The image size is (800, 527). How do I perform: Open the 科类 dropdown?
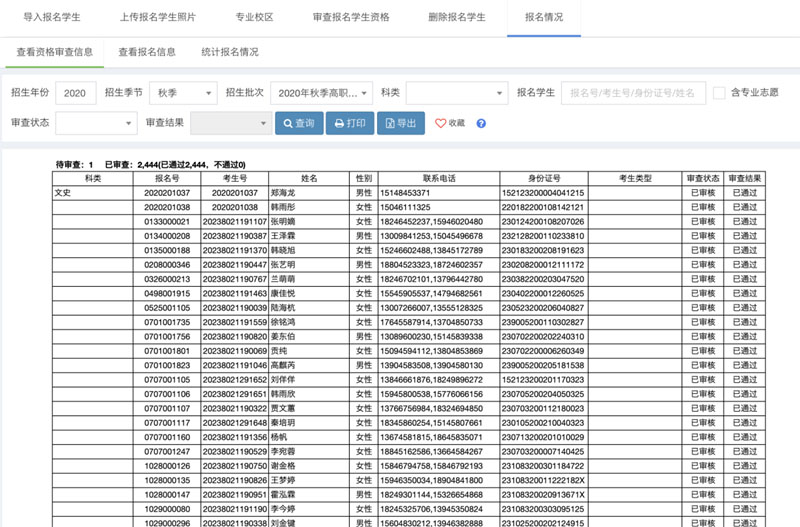tap(456, 93)
